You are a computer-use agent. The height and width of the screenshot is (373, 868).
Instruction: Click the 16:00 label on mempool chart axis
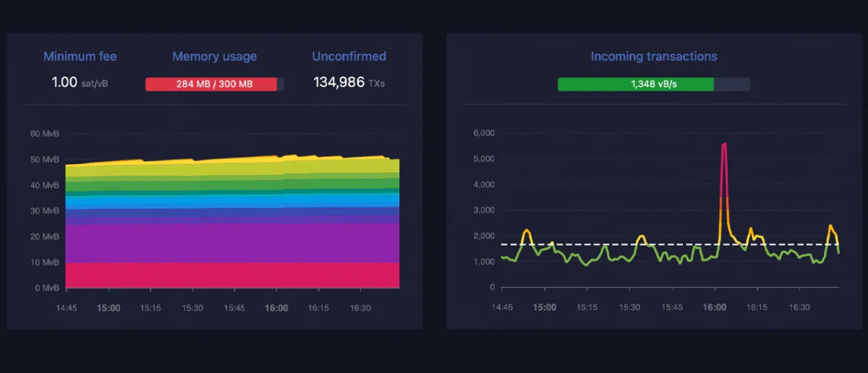[276, 308]
